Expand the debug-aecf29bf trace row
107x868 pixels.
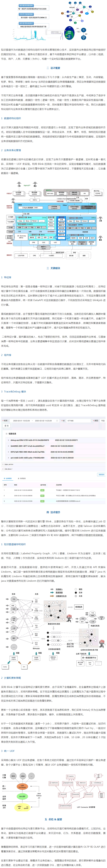tap(8, 440)
